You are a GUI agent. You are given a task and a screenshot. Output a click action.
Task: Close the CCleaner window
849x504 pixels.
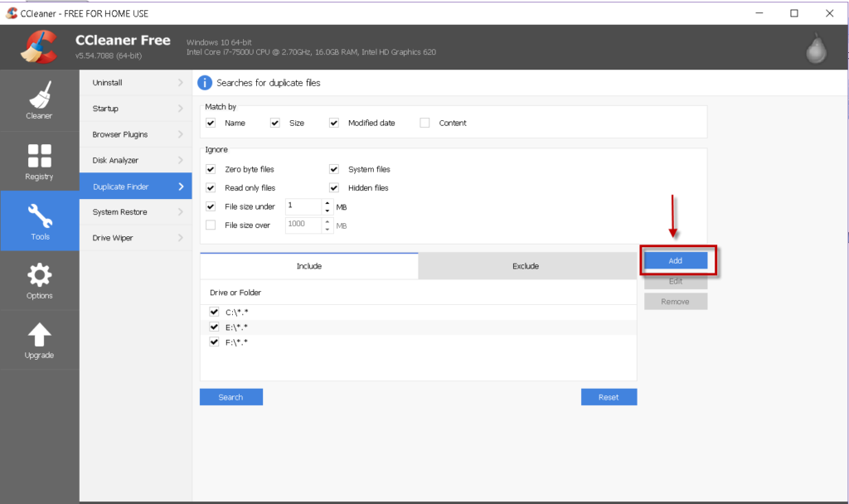point(829,13)
